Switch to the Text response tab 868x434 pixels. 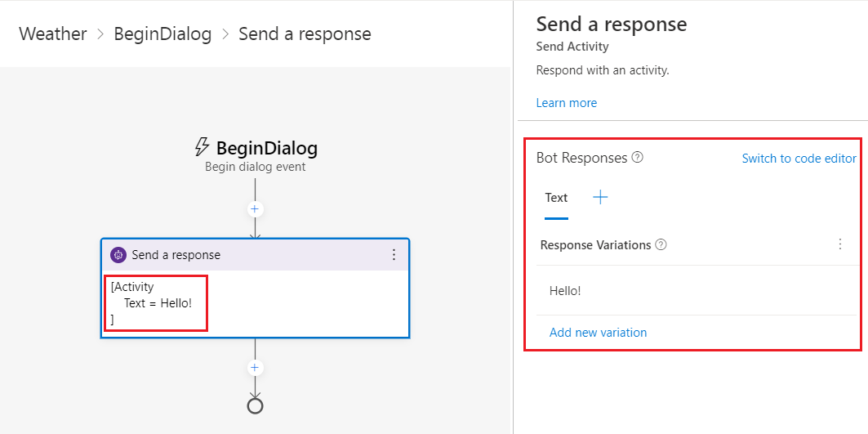tap(556, 198)
